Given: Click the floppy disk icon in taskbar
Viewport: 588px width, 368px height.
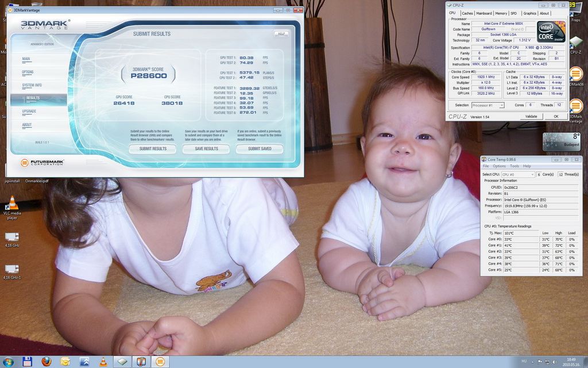Looking at the screenshot, I should click(28, 362).
